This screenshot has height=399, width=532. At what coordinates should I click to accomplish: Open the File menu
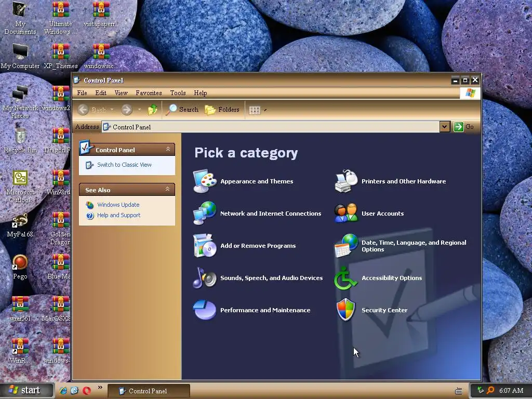click(x=82, y=92)
